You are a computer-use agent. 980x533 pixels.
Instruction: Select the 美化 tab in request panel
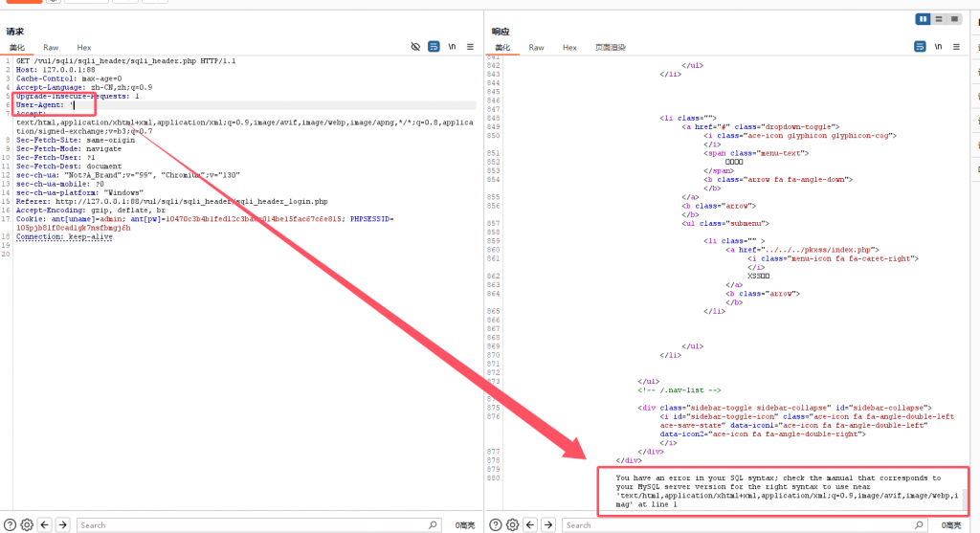coord(17,48)
